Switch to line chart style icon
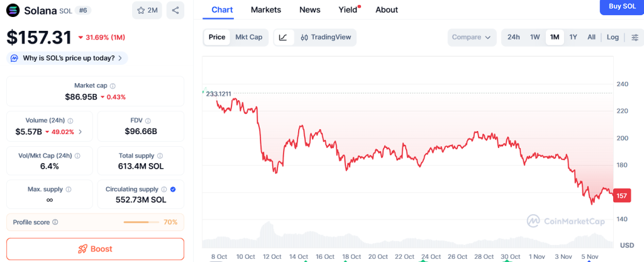 tap(283, 37)
